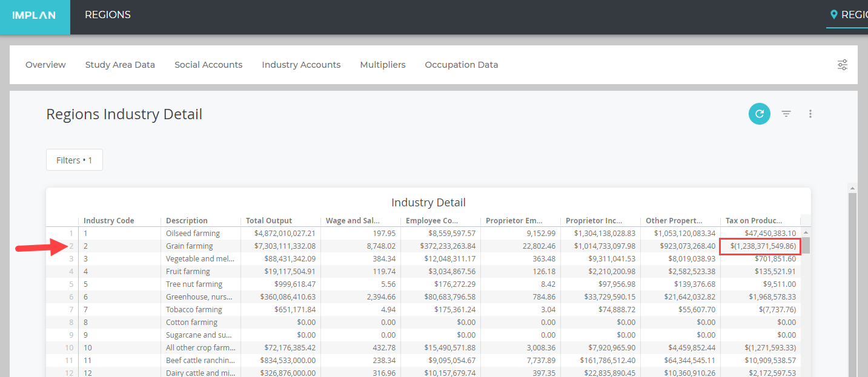Click the location pin icon in header
Viewport: 868px width, 377px height.
point(833,15)
